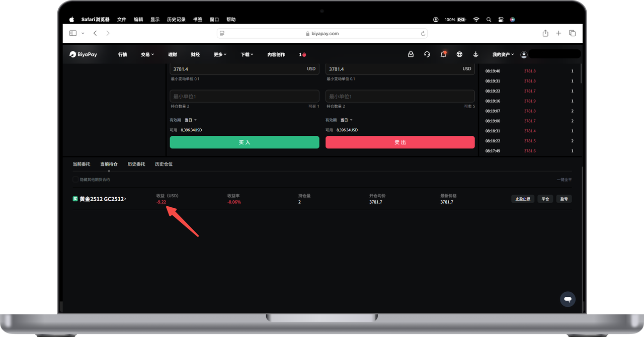644x337 pixels.
Task: Toggle 隐藏其他期货合约 checkbox
Action: tap(75, 180)
